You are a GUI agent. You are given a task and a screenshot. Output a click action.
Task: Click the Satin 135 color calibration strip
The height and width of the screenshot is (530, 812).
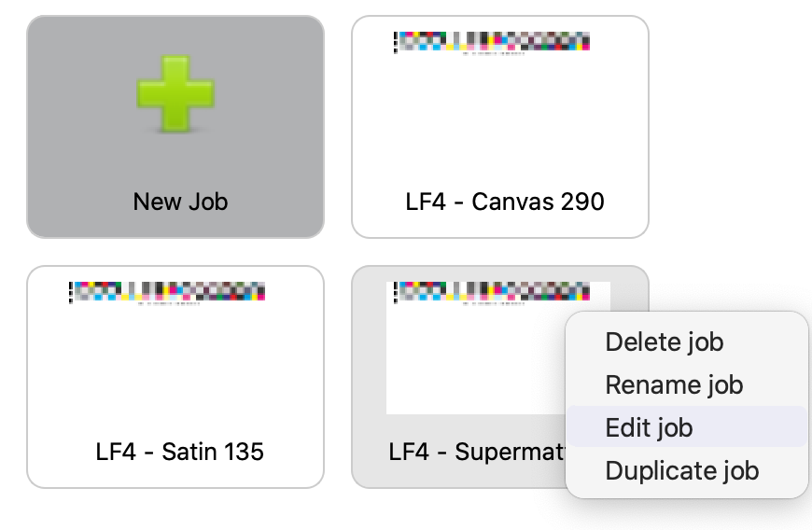coord(167,291)
